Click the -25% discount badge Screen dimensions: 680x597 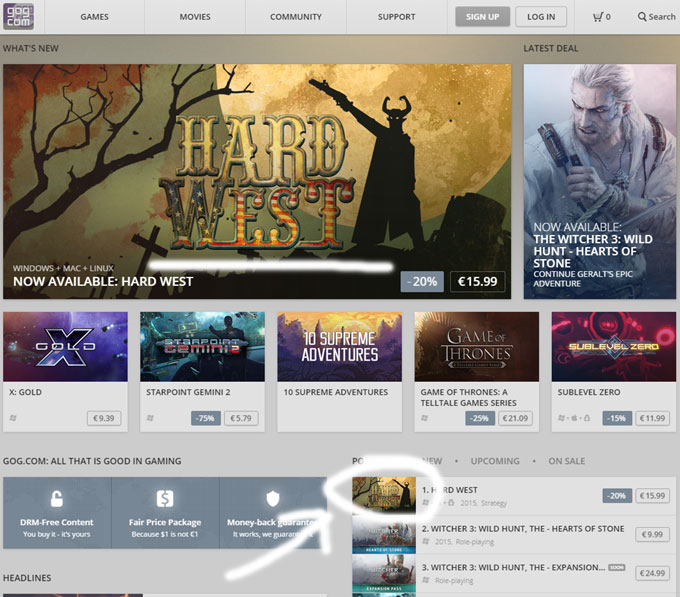click(480, 418)
